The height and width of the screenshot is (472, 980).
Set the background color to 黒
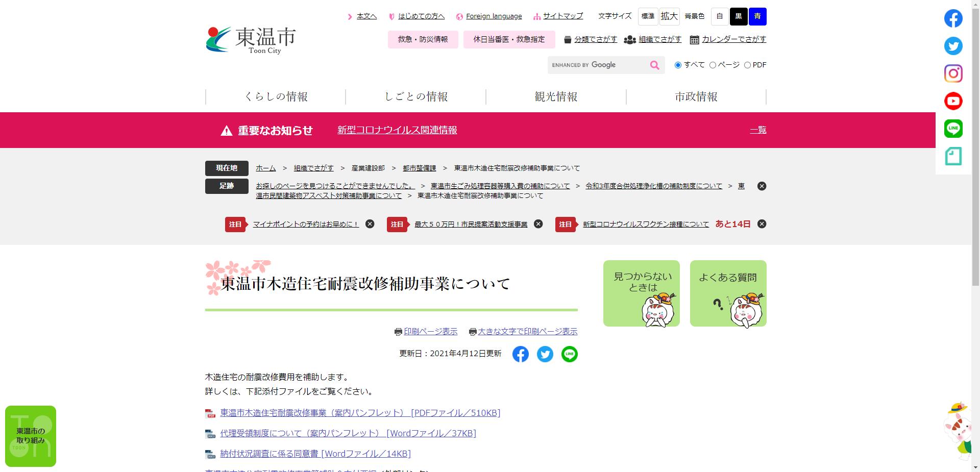tap(738, 16)
